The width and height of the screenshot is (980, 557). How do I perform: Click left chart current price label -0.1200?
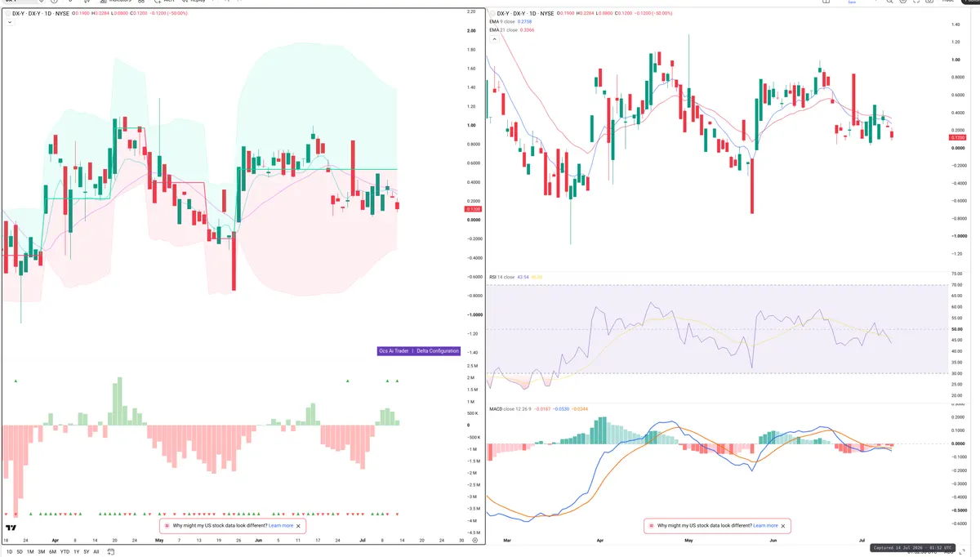472,210
